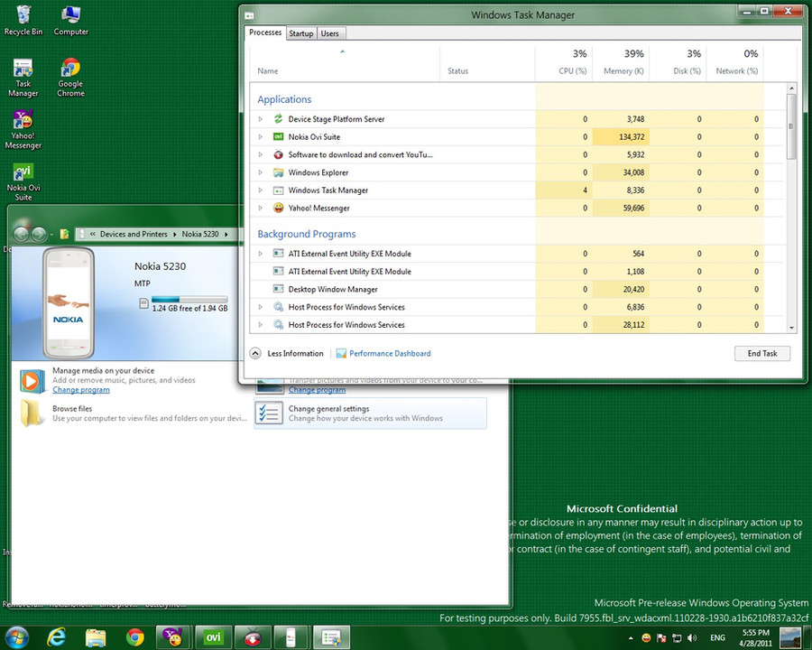The width and height of the screenshot is (812, 650).
Task: Open Yahoo! Messenger desktop shortcut
Action: coord(23,130)
